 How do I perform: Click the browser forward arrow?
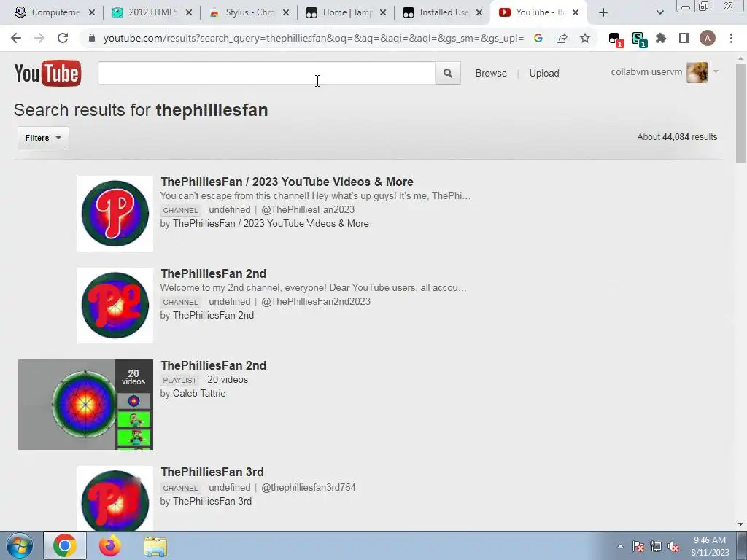click(39, 38)
